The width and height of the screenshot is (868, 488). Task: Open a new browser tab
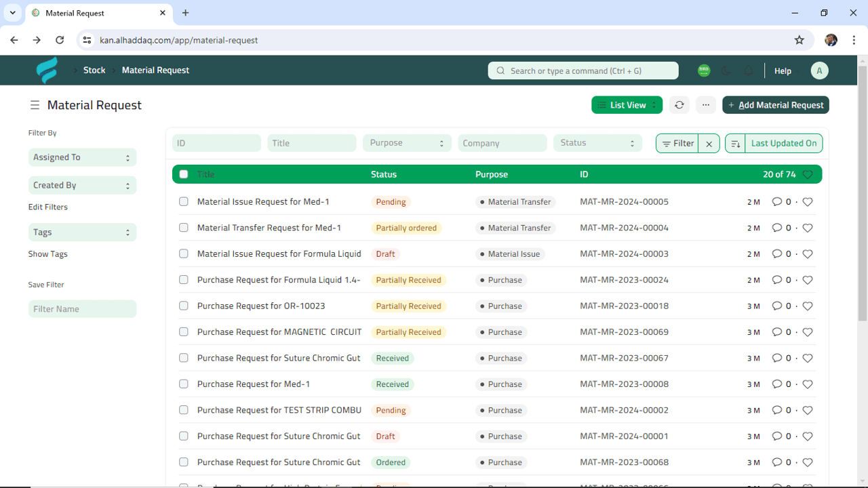[x=185, y=13]
